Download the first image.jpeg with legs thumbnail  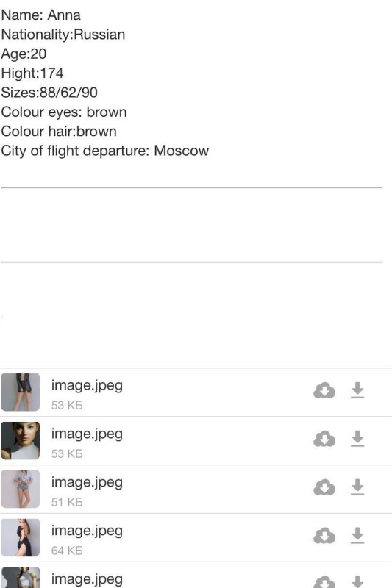click(x=357, y=390)
